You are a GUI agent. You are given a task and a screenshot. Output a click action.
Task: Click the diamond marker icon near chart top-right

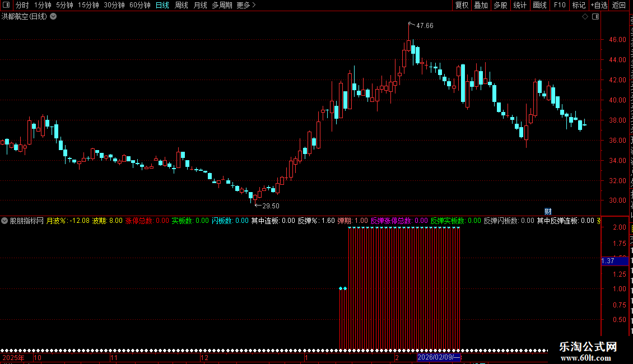coord(585,17)
